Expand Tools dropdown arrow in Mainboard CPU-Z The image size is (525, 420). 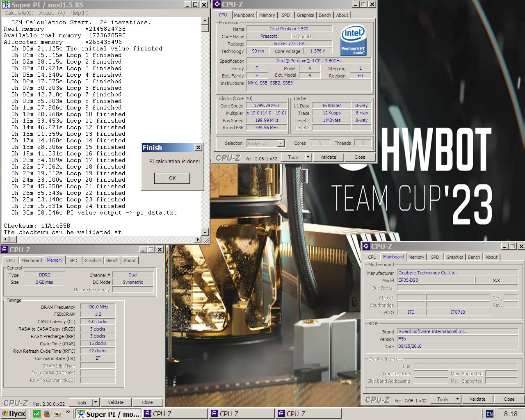pyautogui.click(x=458, y=399)
